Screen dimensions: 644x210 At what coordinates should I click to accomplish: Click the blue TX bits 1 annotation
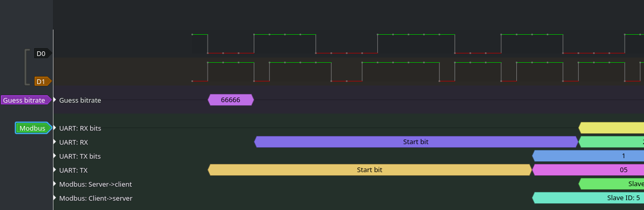[588, 156]
